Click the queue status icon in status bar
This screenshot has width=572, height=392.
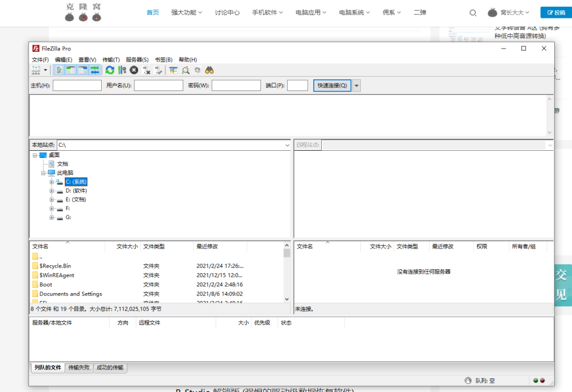[x=468, y=381]
